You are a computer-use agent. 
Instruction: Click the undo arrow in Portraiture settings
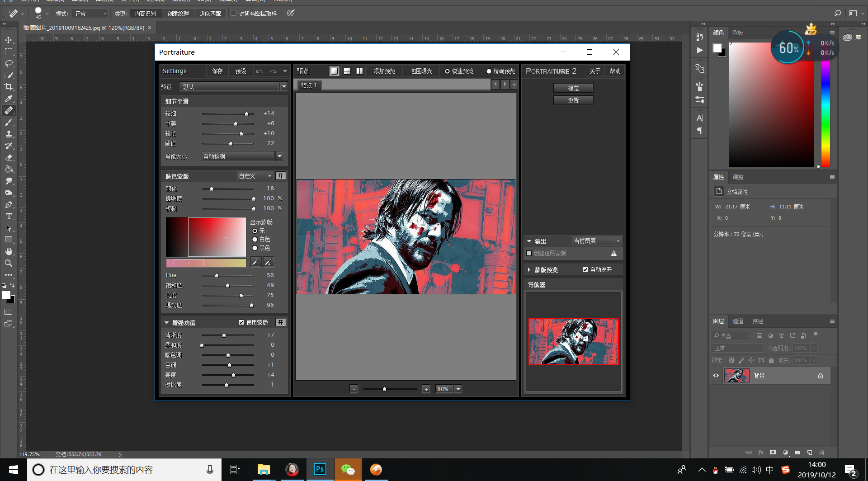tap(259, 71)
